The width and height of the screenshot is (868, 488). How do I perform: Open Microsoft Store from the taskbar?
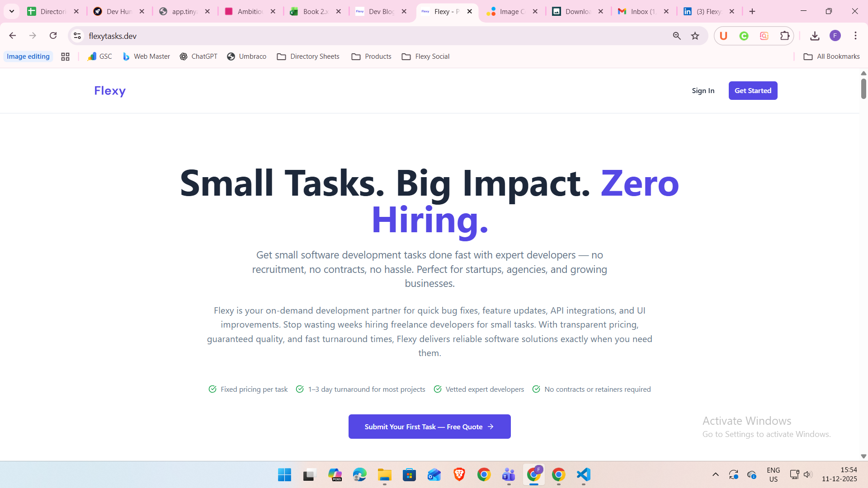pos(409,475)
